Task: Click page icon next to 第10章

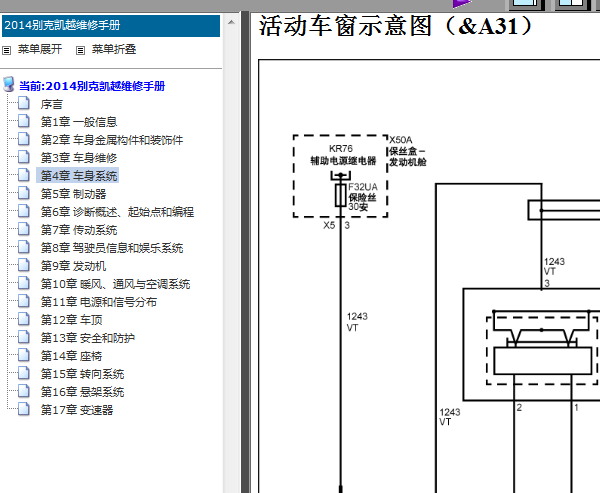Action: (x=24, y=283)
